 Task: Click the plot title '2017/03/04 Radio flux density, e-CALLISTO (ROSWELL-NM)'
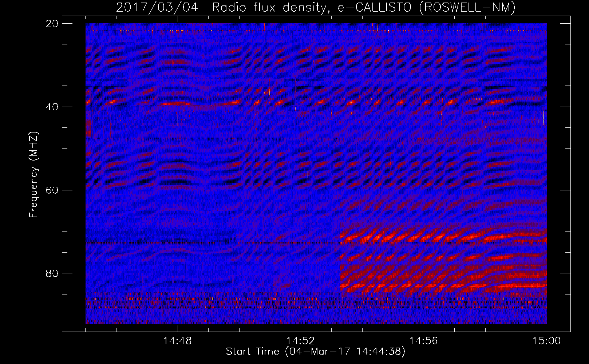(316, 8)
